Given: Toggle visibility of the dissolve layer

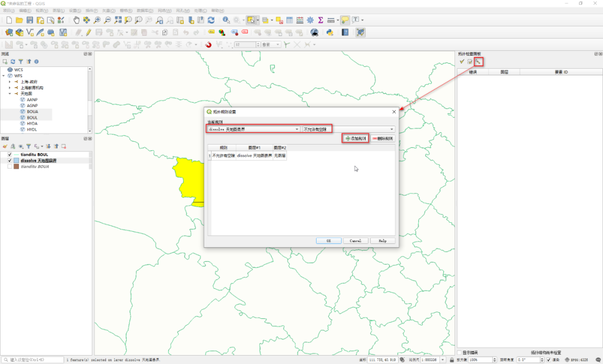Looking at the screenshot, I should (9, 161).
